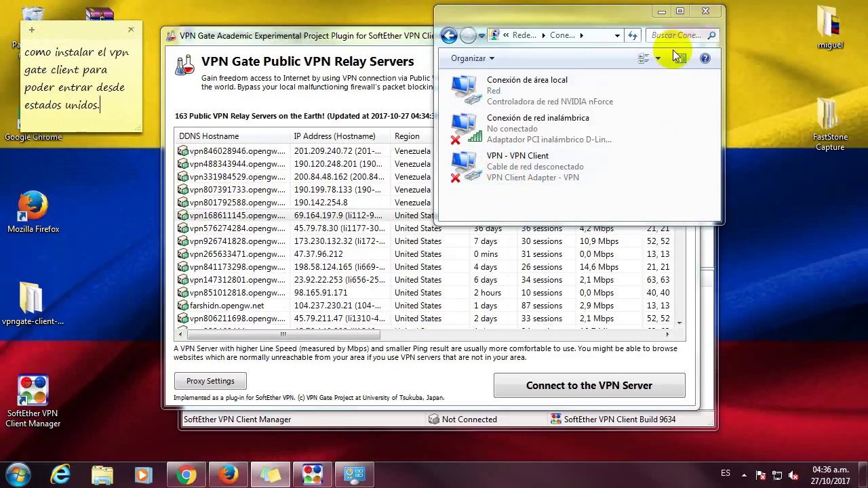Click the Forward arrow in Network Connections
Image resolution: width=868 pixels, height=488 pixels.
(x=468, y=35)
